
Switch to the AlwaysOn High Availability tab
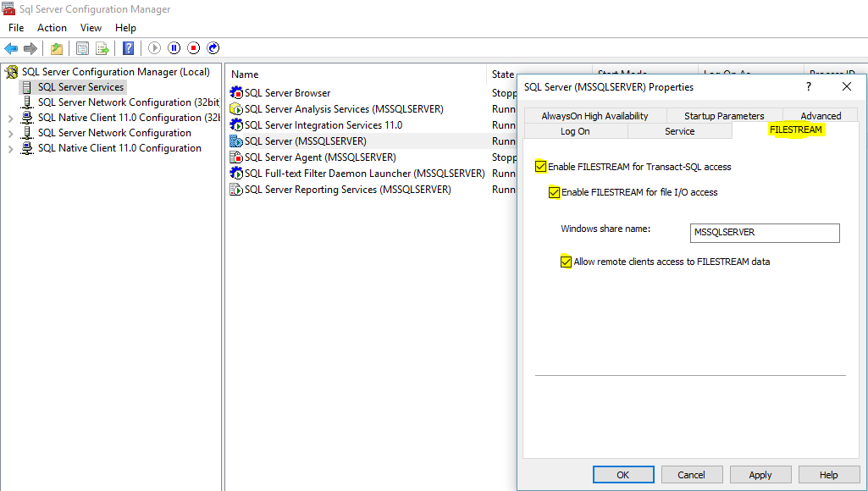pyautogui.click(x=594, y=116)
